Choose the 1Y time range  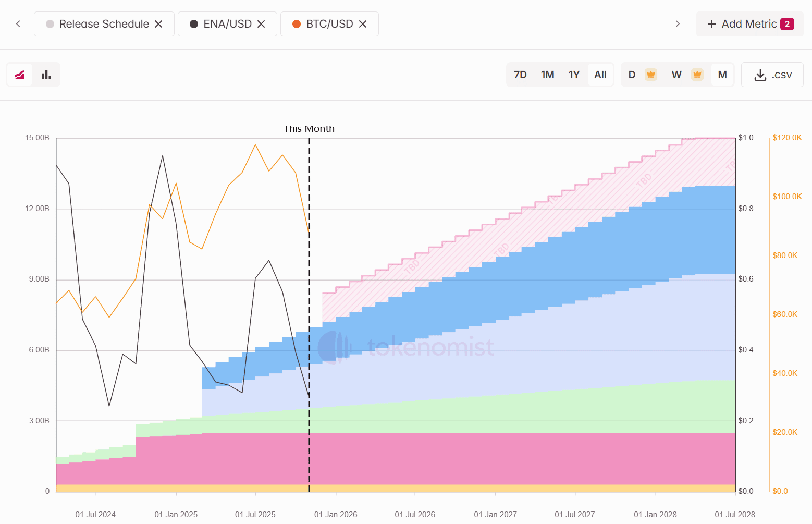[x=574, y=75]
